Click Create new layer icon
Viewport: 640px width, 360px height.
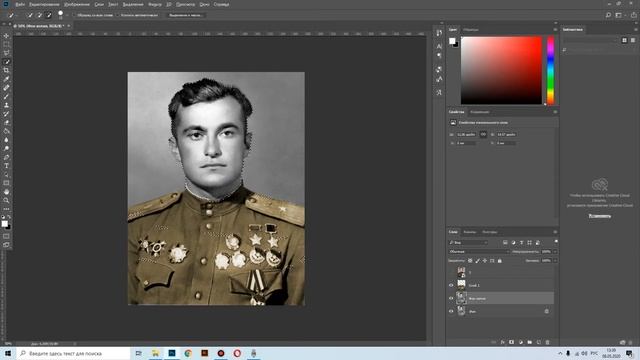[539, 342]
